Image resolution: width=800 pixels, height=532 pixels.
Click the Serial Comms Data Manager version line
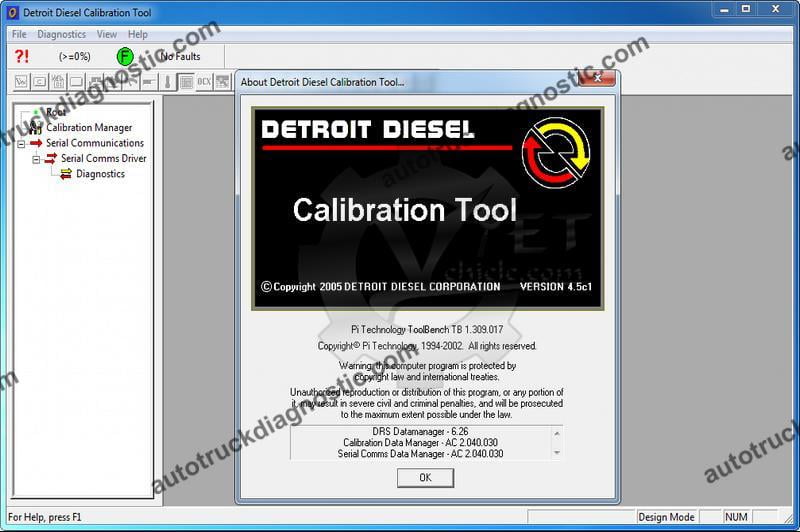click(420, 453)
